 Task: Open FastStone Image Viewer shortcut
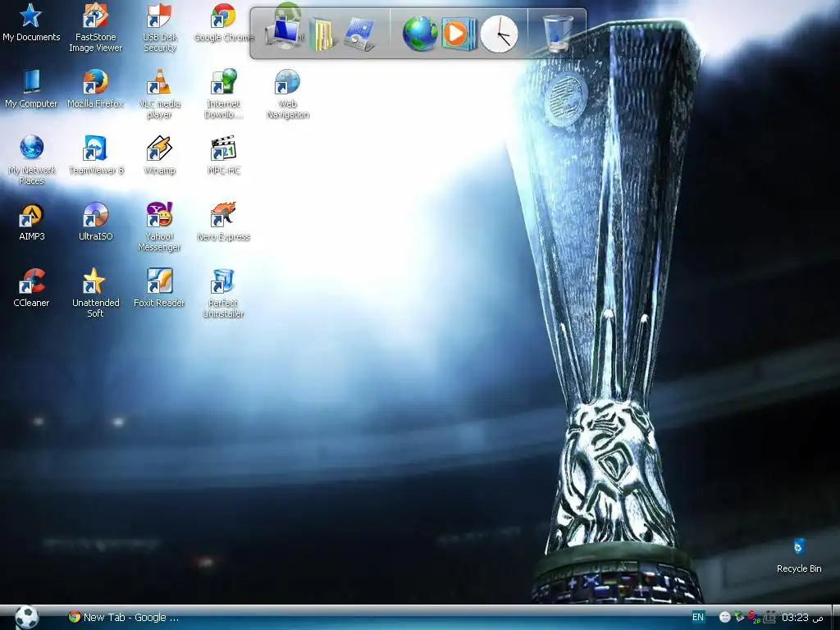tap(95, 28)
